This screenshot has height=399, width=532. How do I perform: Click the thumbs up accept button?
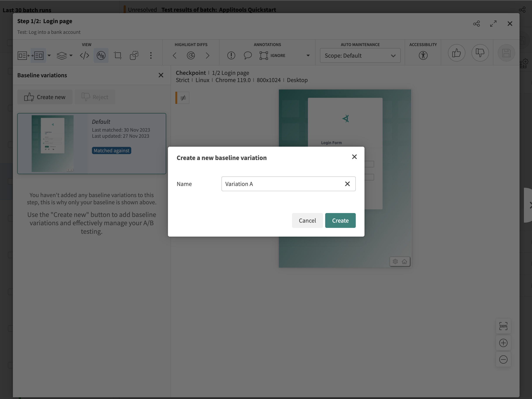[456, 53]
